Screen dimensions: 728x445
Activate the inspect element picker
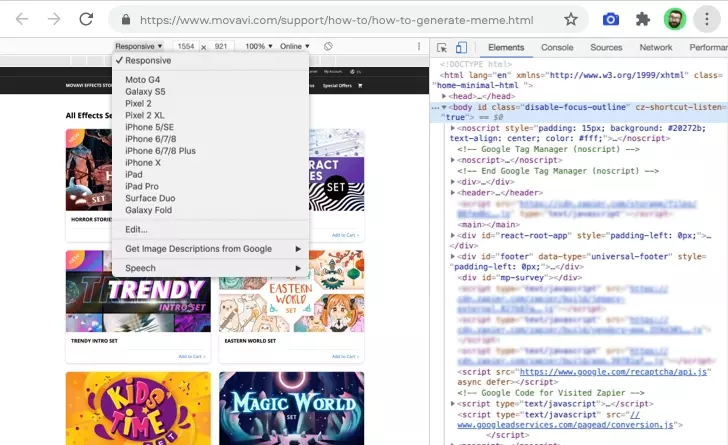442,47
